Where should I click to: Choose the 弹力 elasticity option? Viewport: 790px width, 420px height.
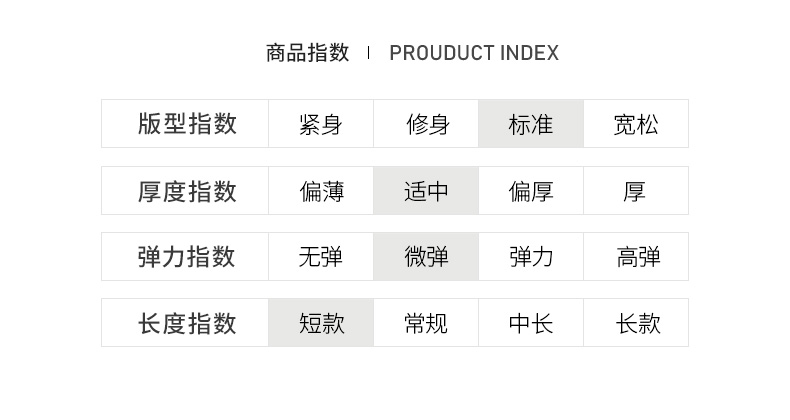[x=531, y=257]
